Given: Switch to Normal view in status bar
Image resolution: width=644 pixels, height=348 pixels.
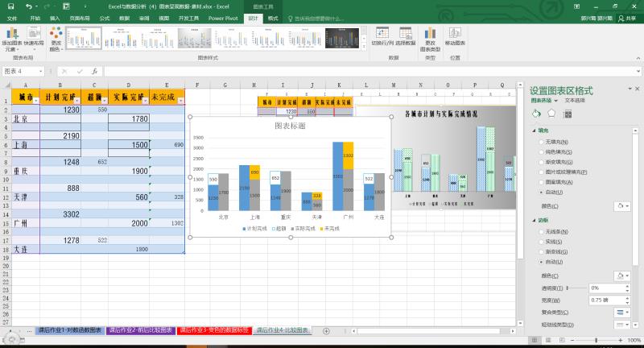Looking at the screenshot, I should pyautogui.click(x=535, y=340).
